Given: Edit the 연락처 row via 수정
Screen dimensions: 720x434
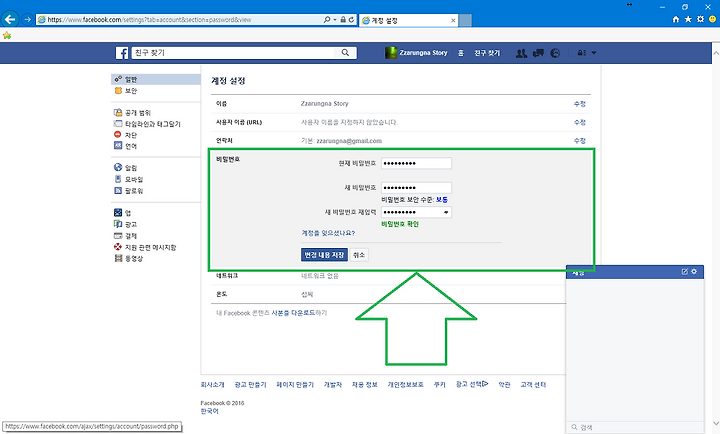Looking at the screenshot, I should click(579, 141).
